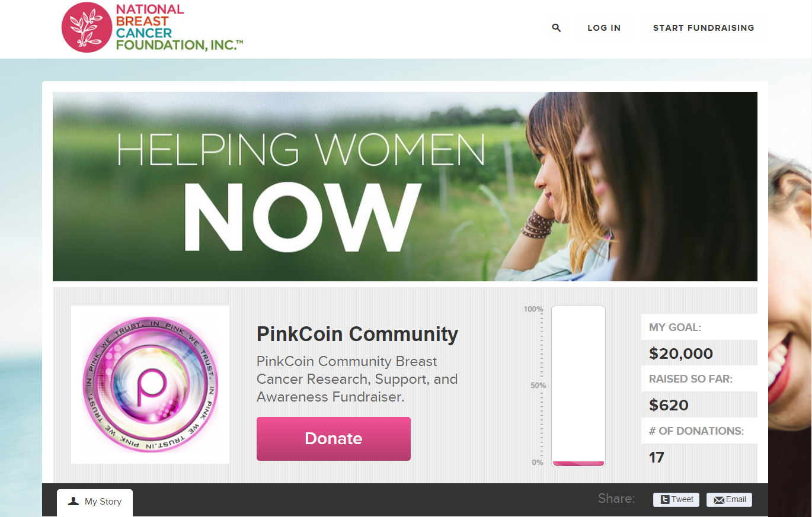Share via the Tweet button
The image size is (812, 517).
(676, 500)
